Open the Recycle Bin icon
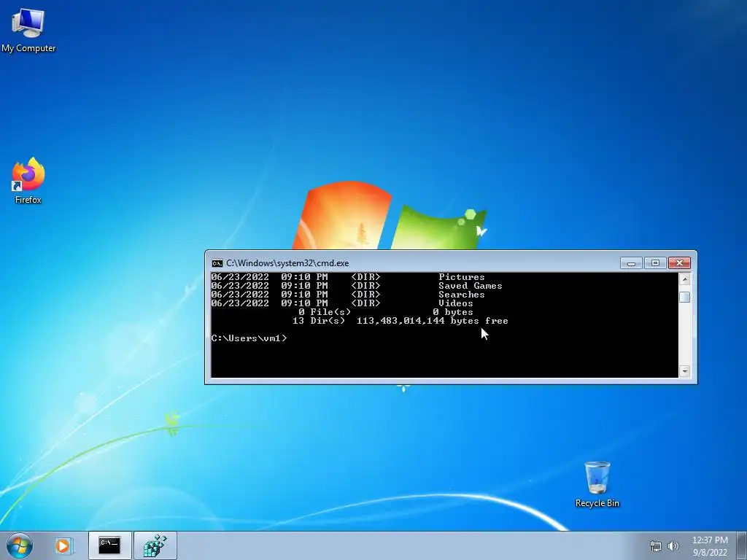Image resolution: width=747 pixels, height=560 pixels. click(597, 484)
